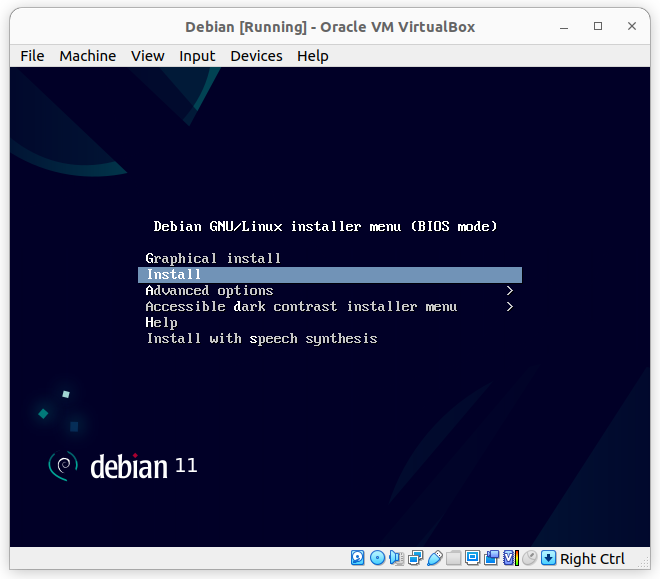This screenshot has height=579, width=660.
Task: Click the recording status icon
Action: point(491,558)
